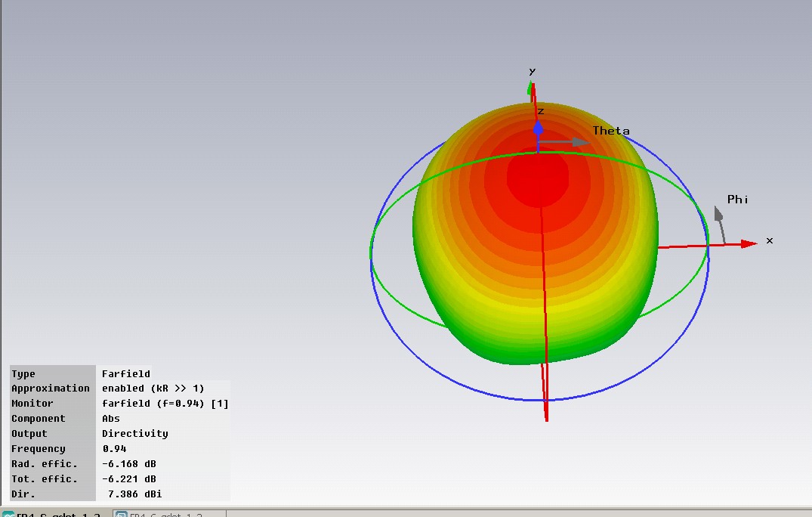Click the 'Rad. effic.' row label
Viewport: 812px width, 517px height.
(x=44, y=463)
